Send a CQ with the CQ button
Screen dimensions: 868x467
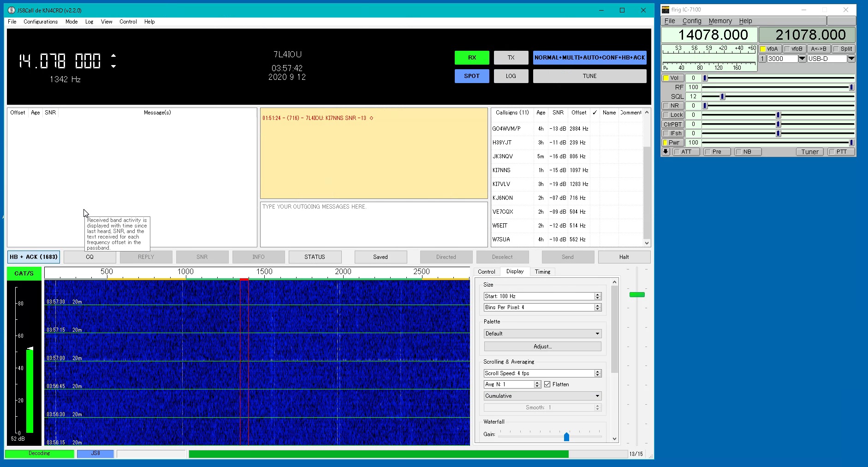tap(90, 257)
